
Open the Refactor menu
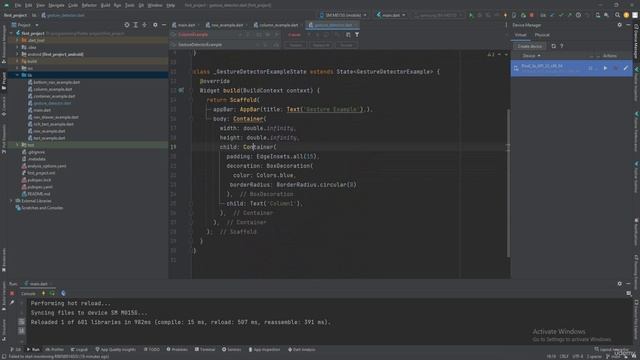click(x=89, y=5)
